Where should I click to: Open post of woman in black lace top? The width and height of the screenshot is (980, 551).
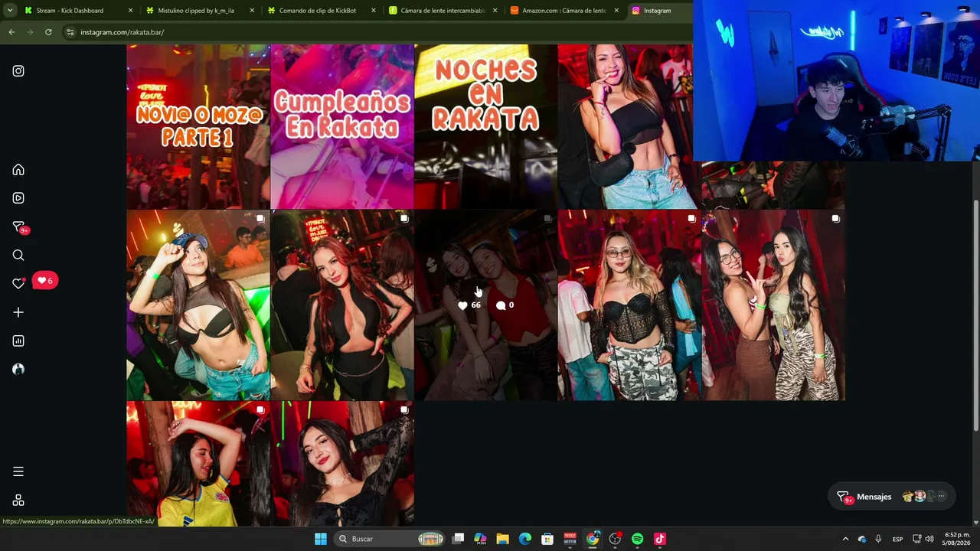point(342,464)
